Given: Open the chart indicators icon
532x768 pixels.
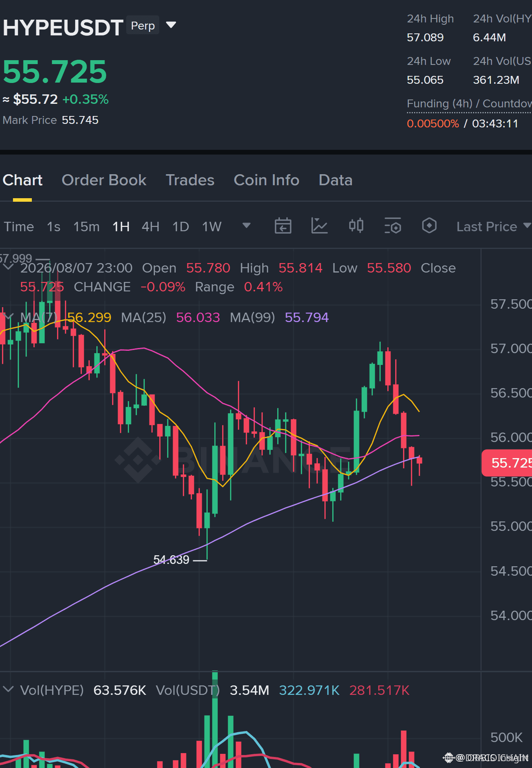Looking at the screenshot, I should [x=319, y=226].
